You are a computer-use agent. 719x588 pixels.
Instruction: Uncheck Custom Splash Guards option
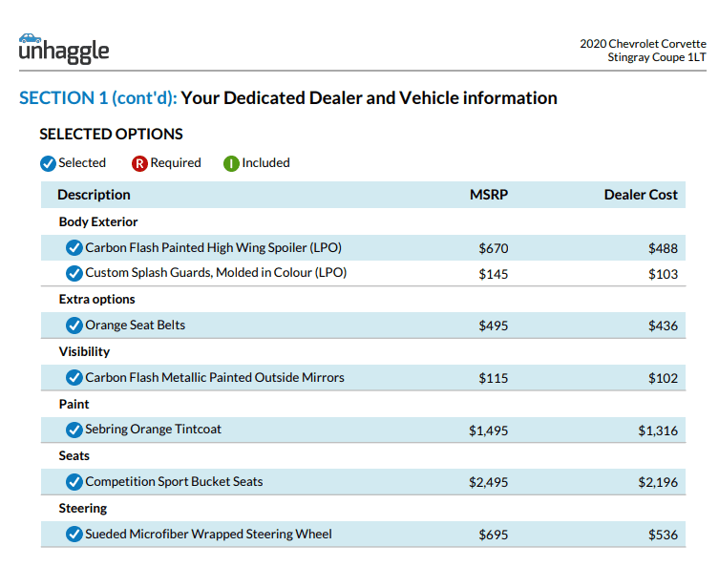point(74,273)
